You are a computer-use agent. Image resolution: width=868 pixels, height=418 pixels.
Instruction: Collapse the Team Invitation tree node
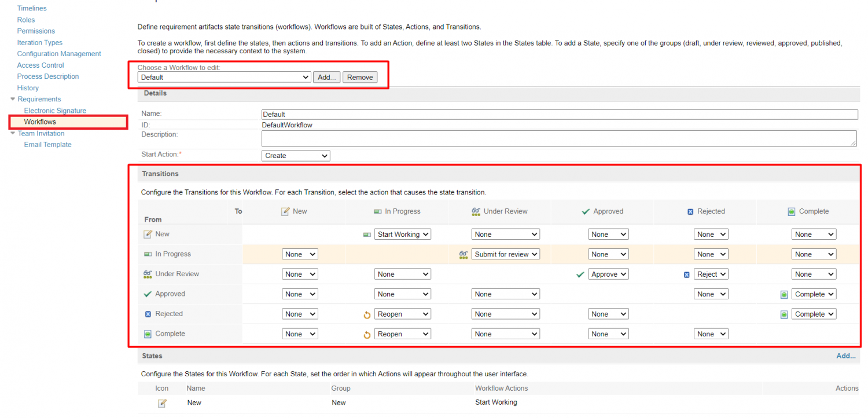(x=12, y=133)
